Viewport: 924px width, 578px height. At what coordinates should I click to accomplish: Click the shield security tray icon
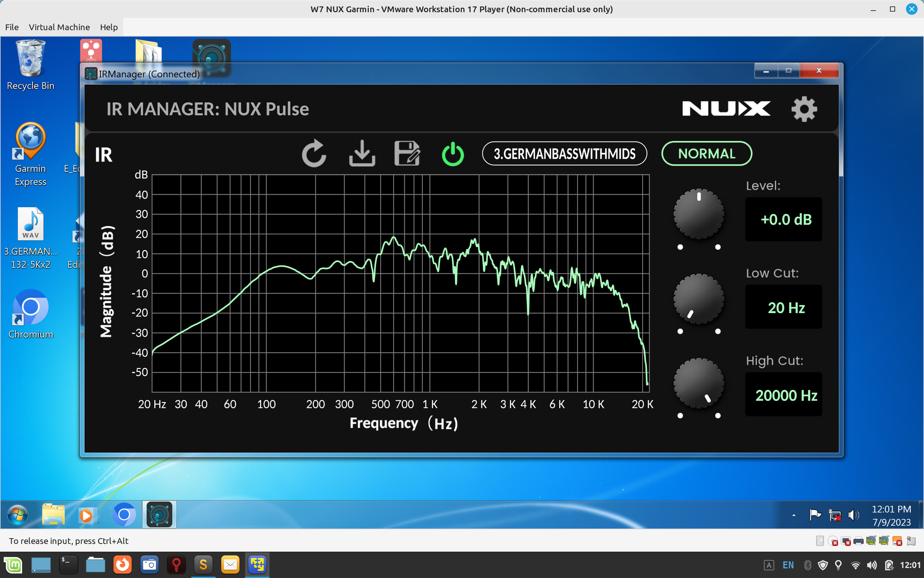(x=823, y=565)
